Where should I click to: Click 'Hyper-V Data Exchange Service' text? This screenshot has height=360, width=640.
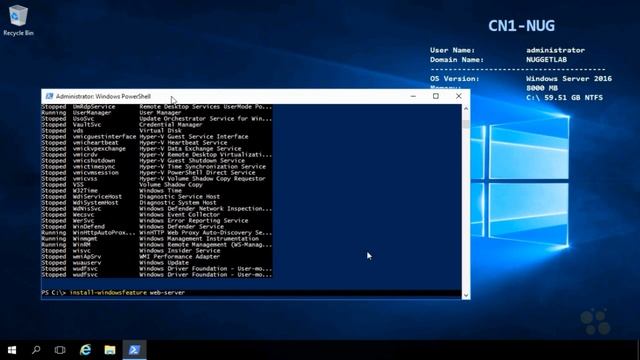click(x=190, y=149)
